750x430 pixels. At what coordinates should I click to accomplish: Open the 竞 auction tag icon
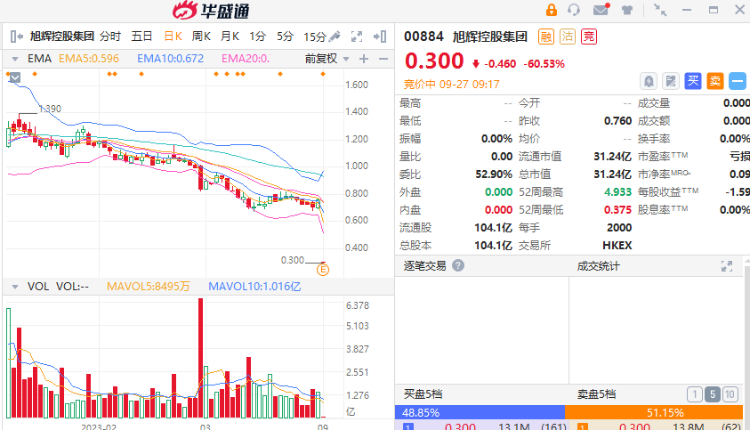(x=589, y=37)
